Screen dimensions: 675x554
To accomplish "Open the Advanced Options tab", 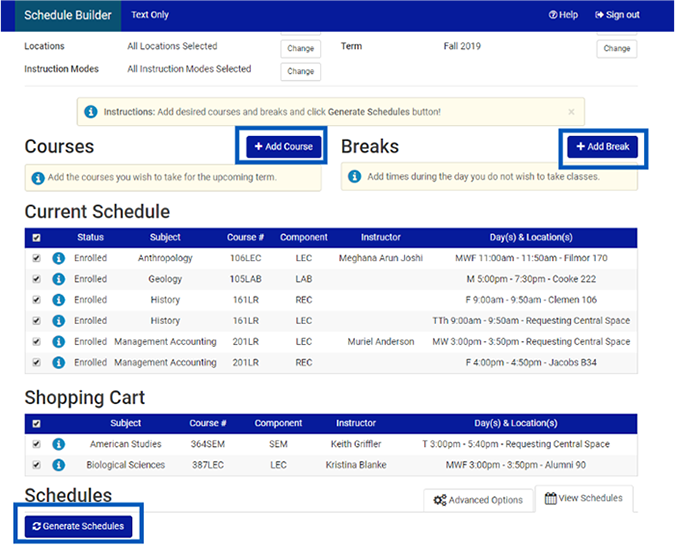I will (x=478, y=500).
